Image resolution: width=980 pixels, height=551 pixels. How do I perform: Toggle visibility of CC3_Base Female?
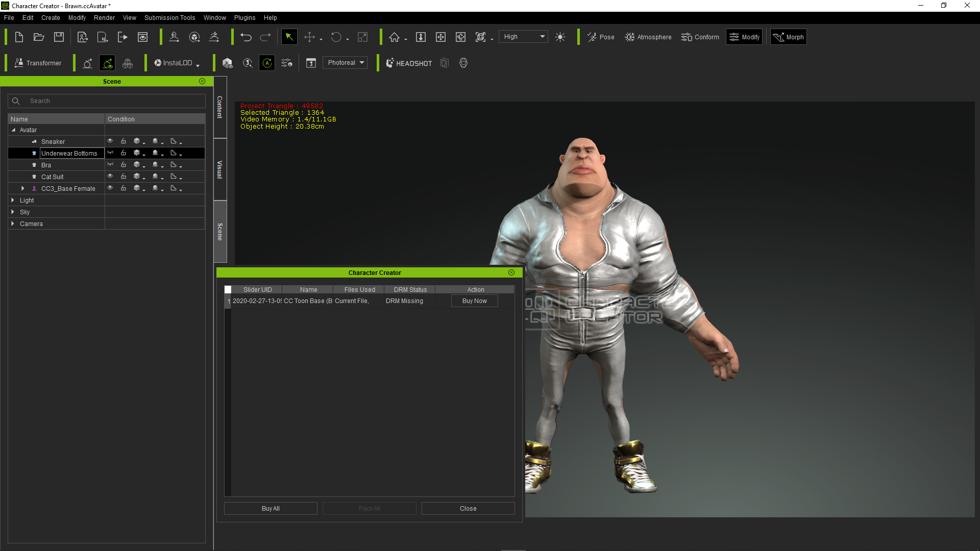(110, 188)
